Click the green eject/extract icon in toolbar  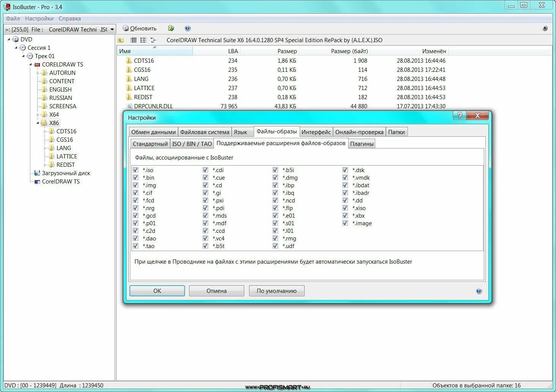[171, 28]
